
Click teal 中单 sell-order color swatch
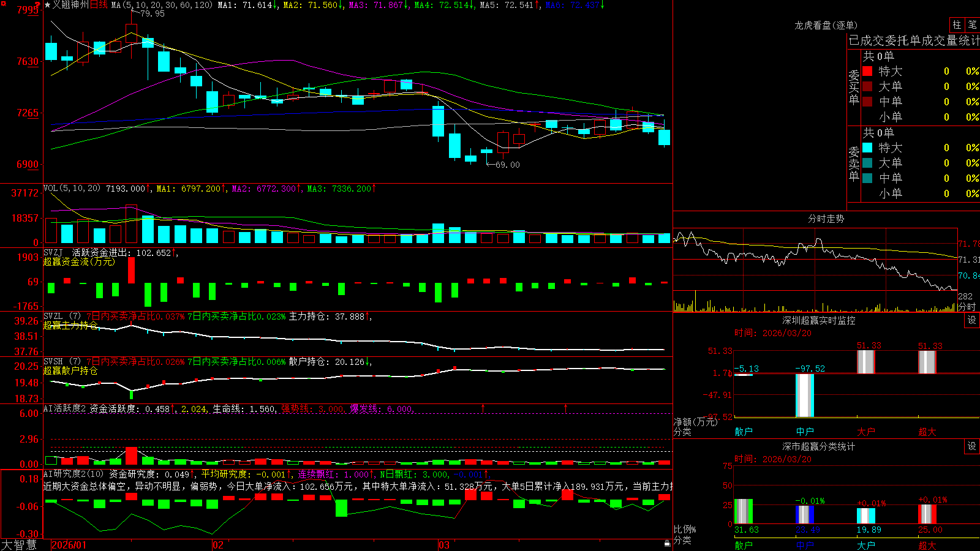point(867,178)
